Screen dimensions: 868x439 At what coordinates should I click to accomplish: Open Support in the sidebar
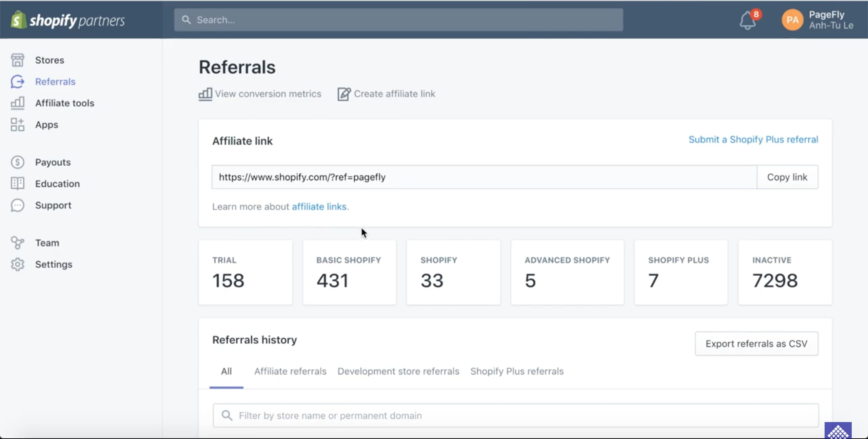53,205
